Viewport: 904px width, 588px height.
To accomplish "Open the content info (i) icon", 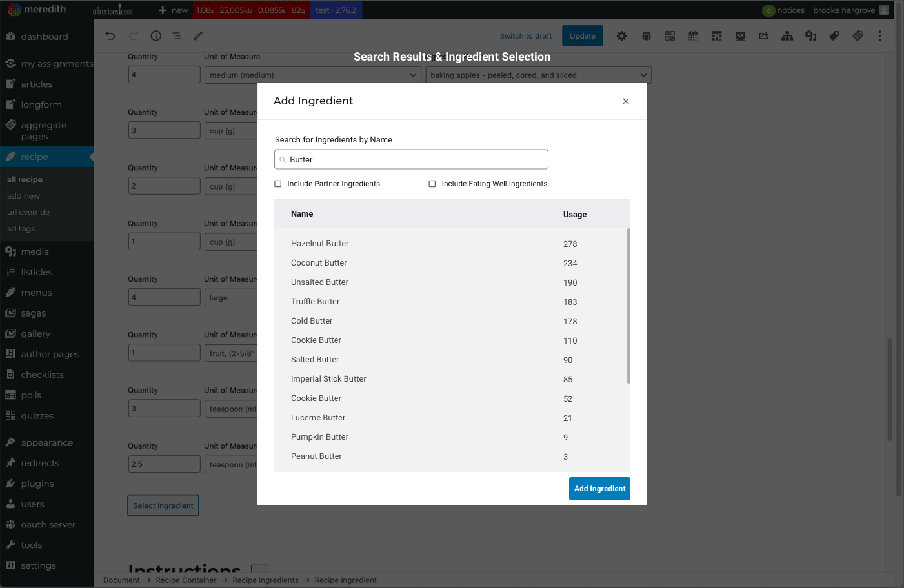I will click(156, 36).
